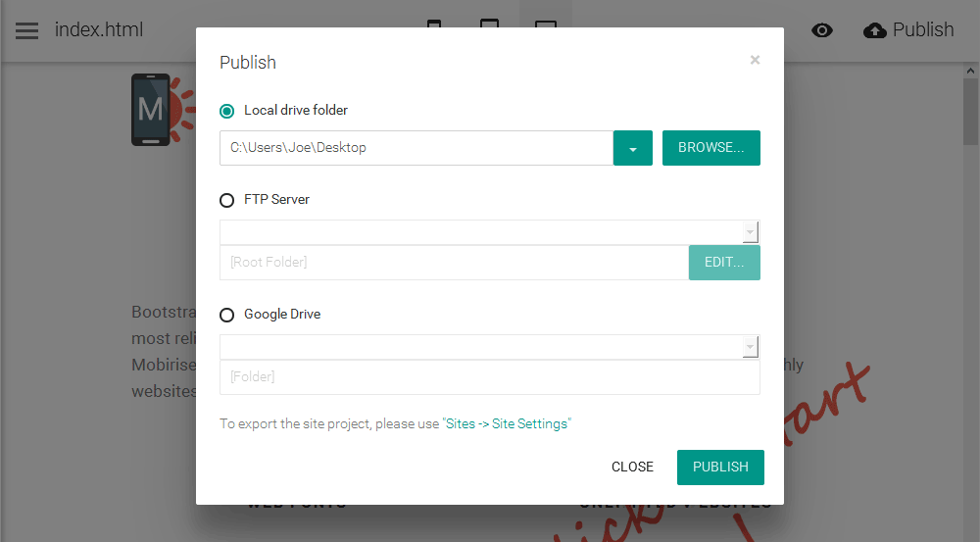Close the Publish dialog with X
980x542 pixels.
tap(755, 60)
